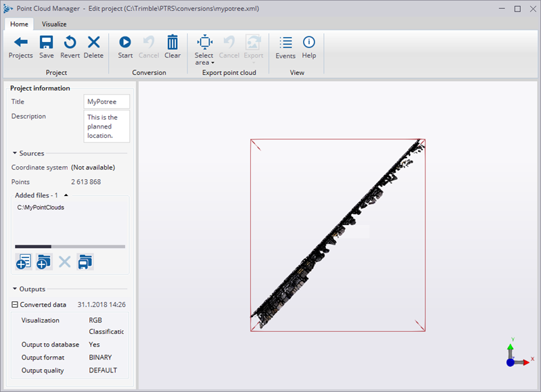Open the Events list view
The height and width of the screenshot is (392, 541).
(285, 47)
